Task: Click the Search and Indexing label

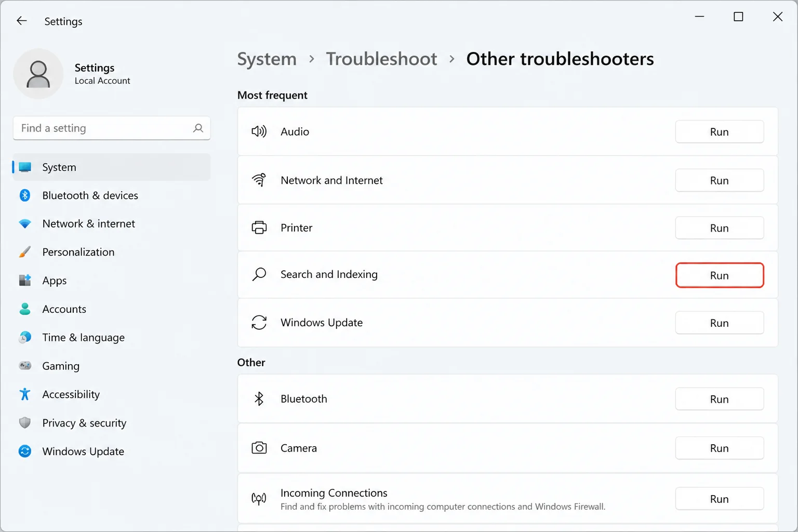Action: click(x=329, y=274)
